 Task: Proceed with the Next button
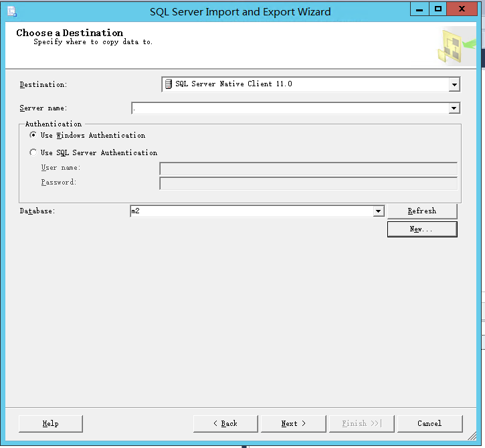[294, 423]
